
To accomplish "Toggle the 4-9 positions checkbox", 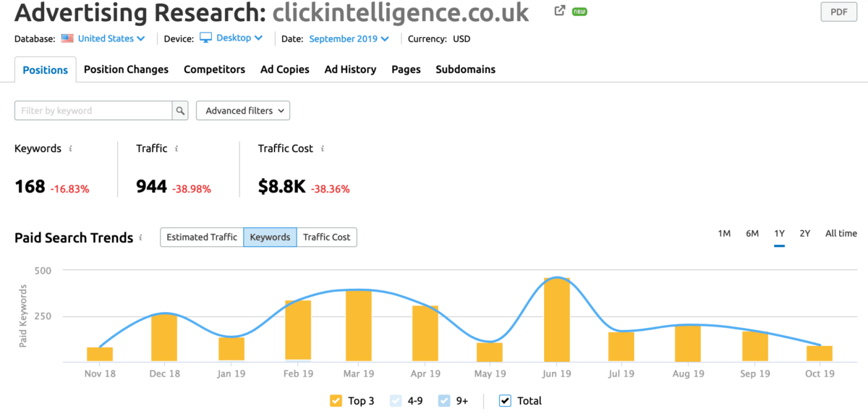I will point(396,400).
